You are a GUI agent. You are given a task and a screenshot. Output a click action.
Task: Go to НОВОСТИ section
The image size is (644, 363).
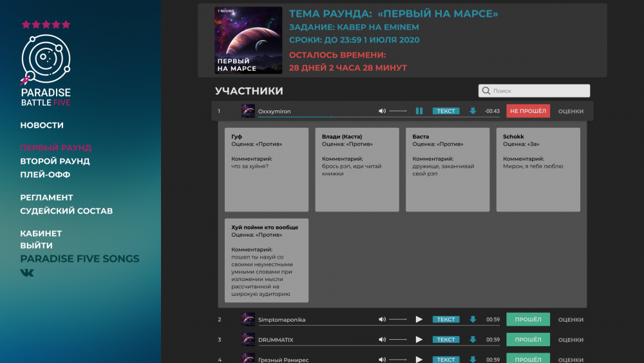[42, 125]
